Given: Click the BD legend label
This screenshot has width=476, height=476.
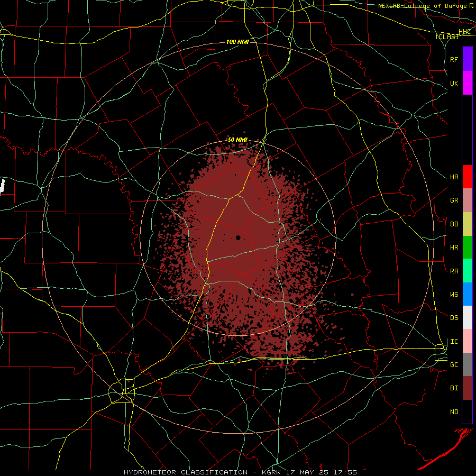Looking at the screenshot, I should [x=454, y=224].
